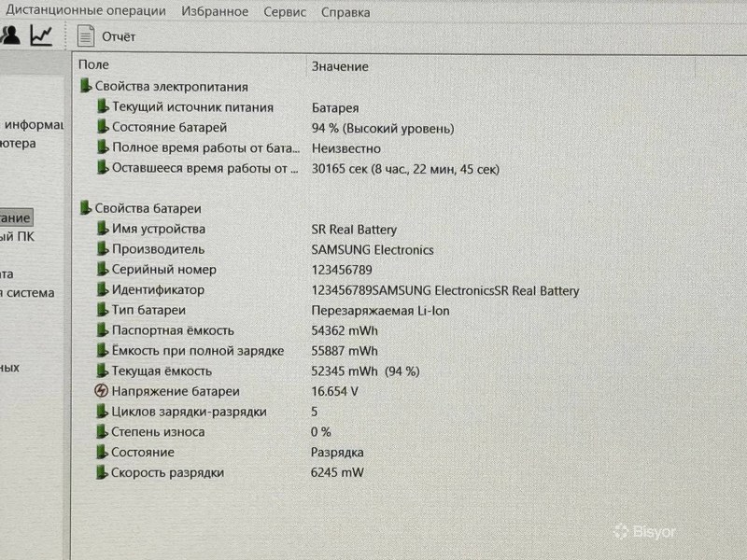
Task: Click the icon beside Полное время работы
Action: 103,147
